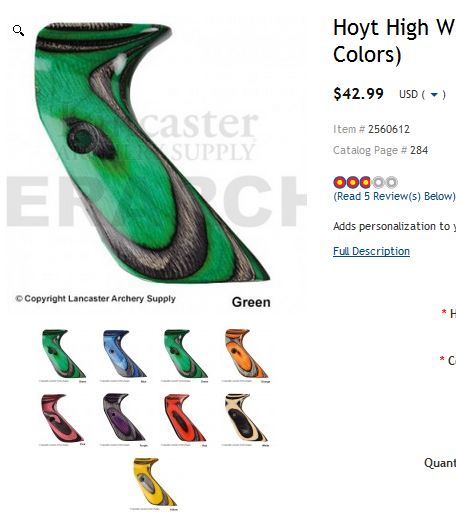Select the orange grip thumbnail
Viewport: 456px width, 529px height.
[x=246, y=355]
